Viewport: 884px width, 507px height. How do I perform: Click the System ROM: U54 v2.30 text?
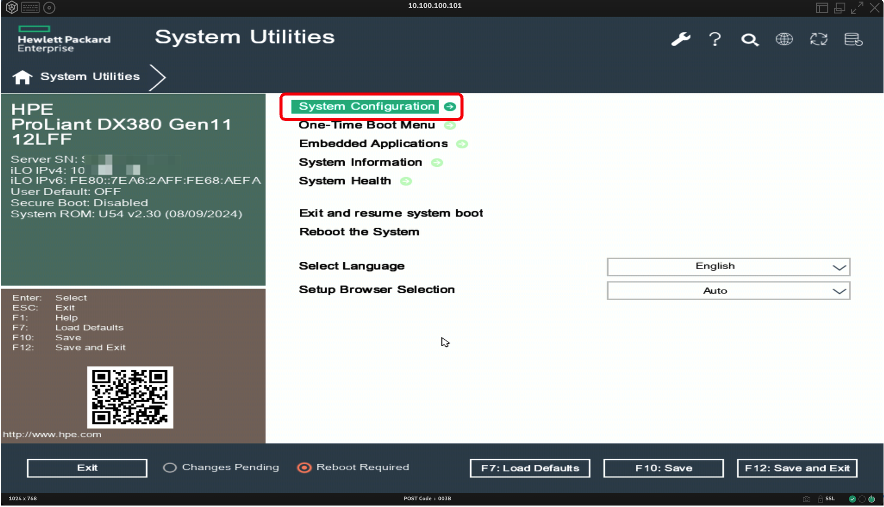tap(126, 214)
